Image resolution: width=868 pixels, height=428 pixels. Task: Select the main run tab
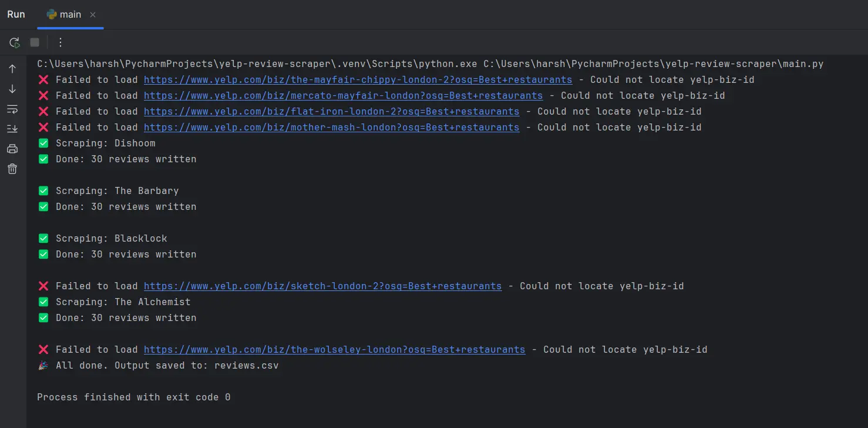point(70,15)
